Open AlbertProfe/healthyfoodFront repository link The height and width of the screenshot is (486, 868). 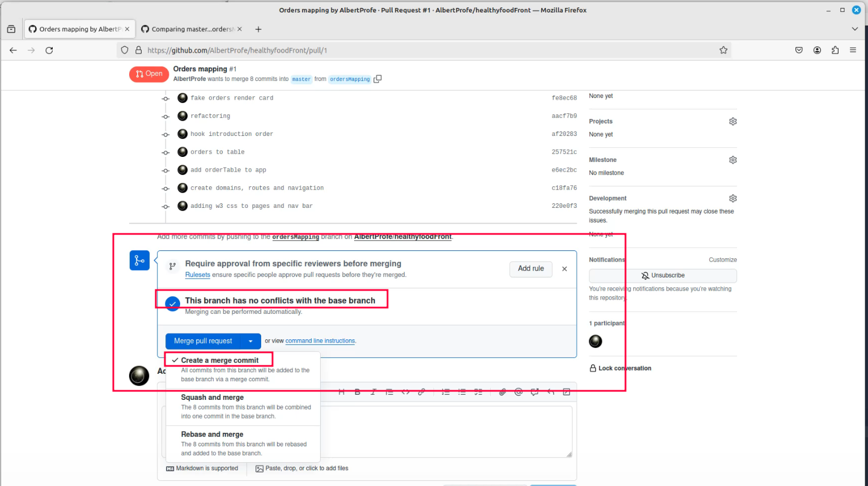(x=403, y=237)
